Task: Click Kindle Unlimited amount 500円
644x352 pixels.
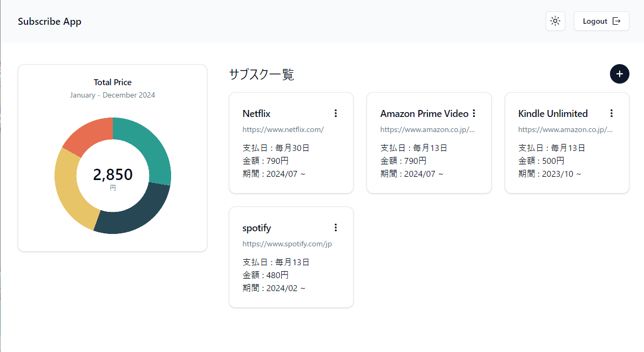Action: coord(553,161)
